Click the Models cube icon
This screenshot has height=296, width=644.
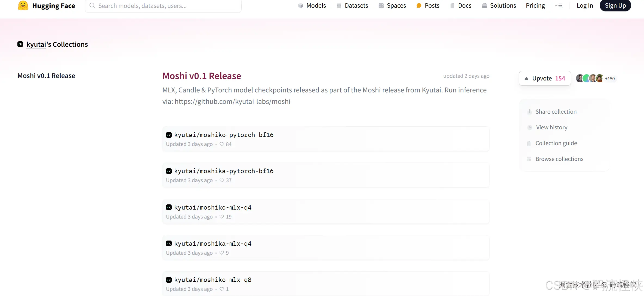coord(301,6)
